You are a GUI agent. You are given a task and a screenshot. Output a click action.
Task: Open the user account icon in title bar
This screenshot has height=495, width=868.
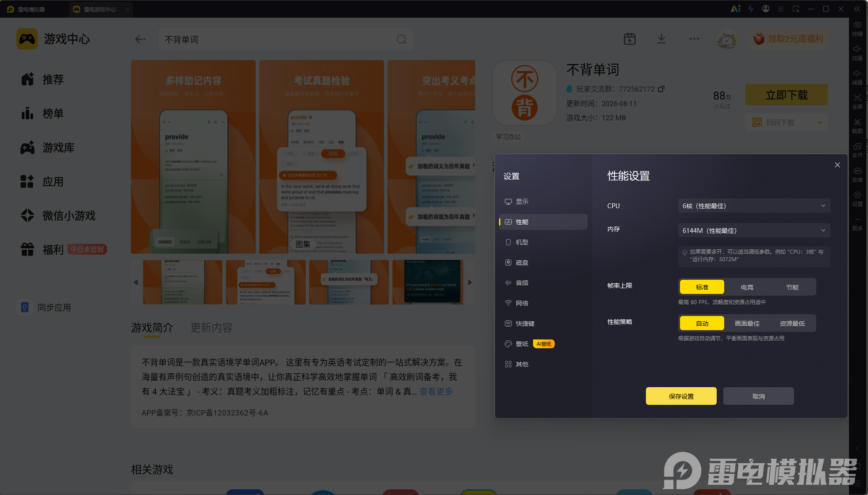point(766,9)
